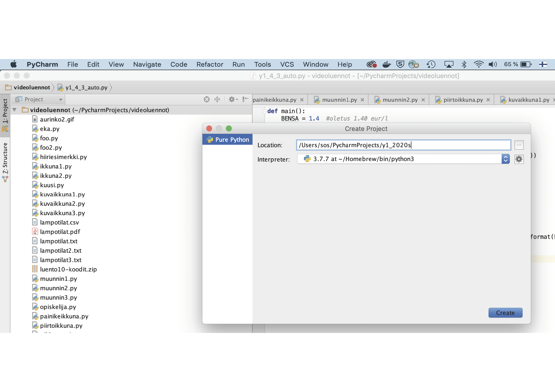The height and width of the screenshot is (392, 555).
Task: Select Pure Python project type
Action: pyautogui.click(x=227, y=140)
